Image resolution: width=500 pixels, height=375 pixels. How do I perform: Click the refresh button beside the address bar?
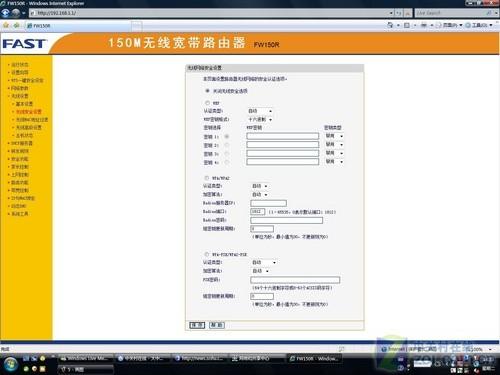click(399, 13)
